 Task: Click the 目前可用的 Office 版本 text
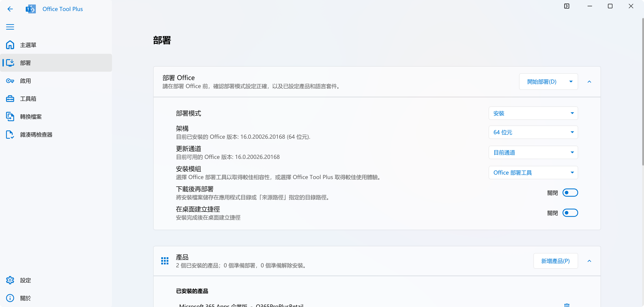pyautogui.click(x=228, y=157)
